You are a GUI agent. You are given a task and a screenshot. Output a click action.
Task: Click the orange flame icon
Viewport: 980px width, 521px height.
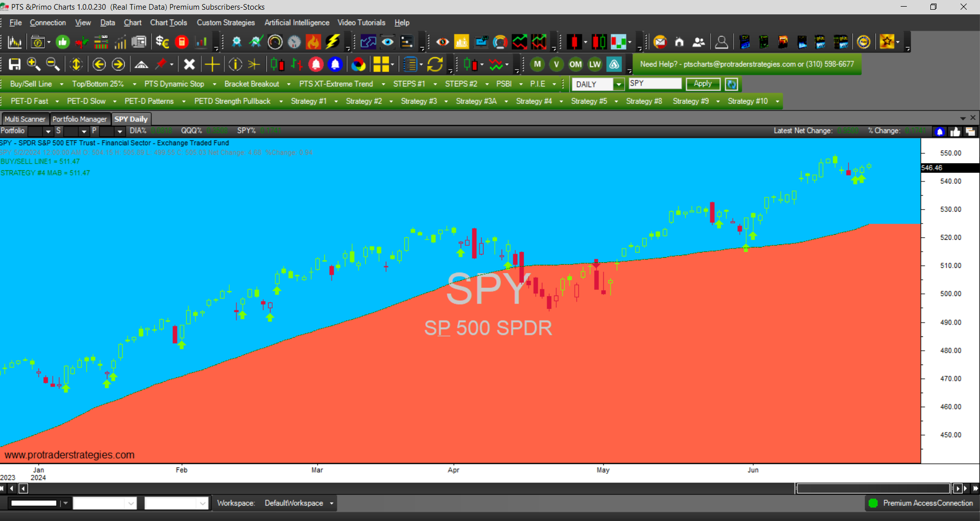[x=313, y=42]
